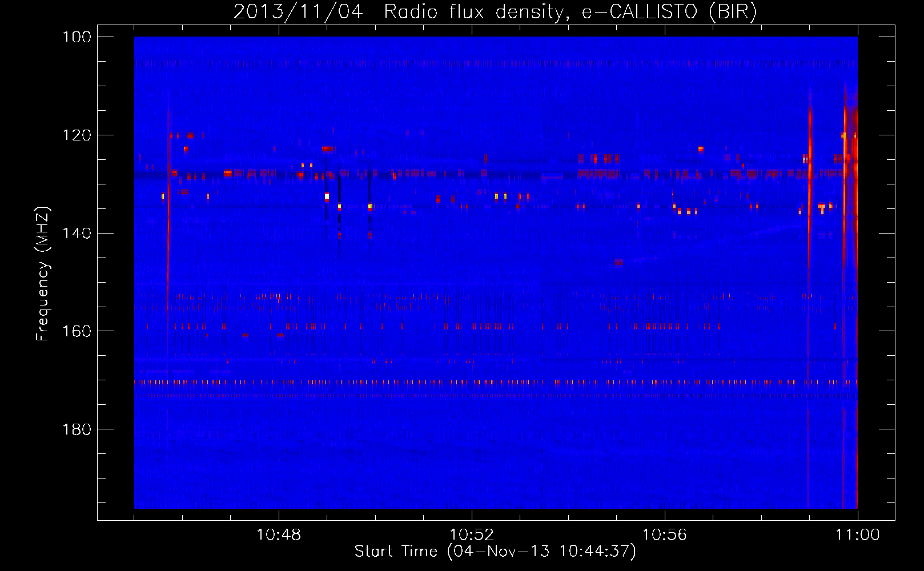Click the 120 frequency tick label
The image size is (924, 571).
coord(76,135)
